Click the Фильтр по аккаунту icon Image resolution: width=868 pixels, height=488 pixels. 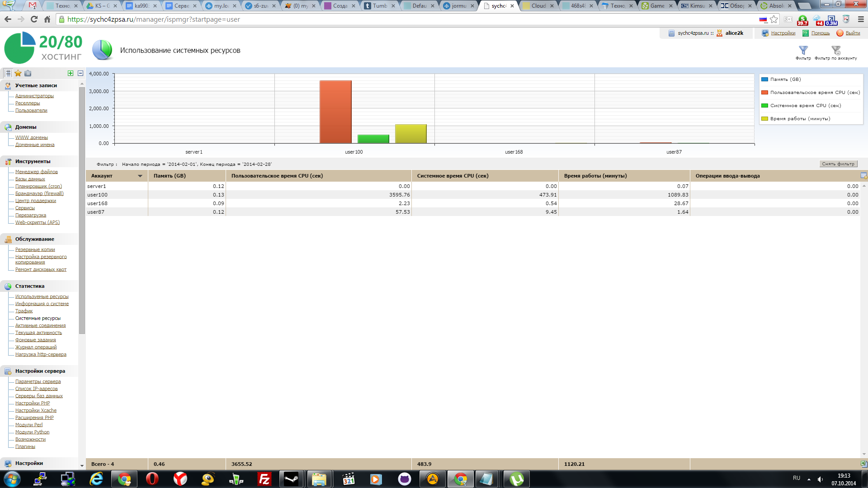(x=835, y=50)
